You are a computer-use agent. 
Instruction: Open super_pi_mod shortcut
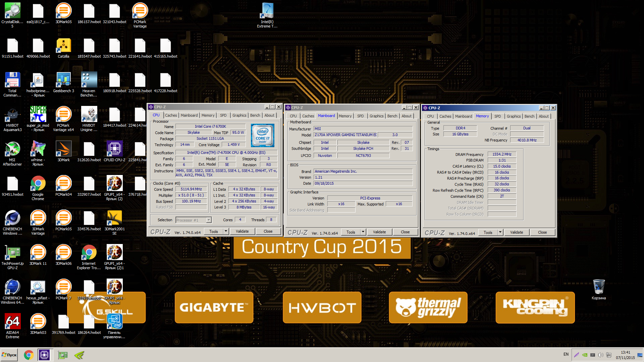38,119
